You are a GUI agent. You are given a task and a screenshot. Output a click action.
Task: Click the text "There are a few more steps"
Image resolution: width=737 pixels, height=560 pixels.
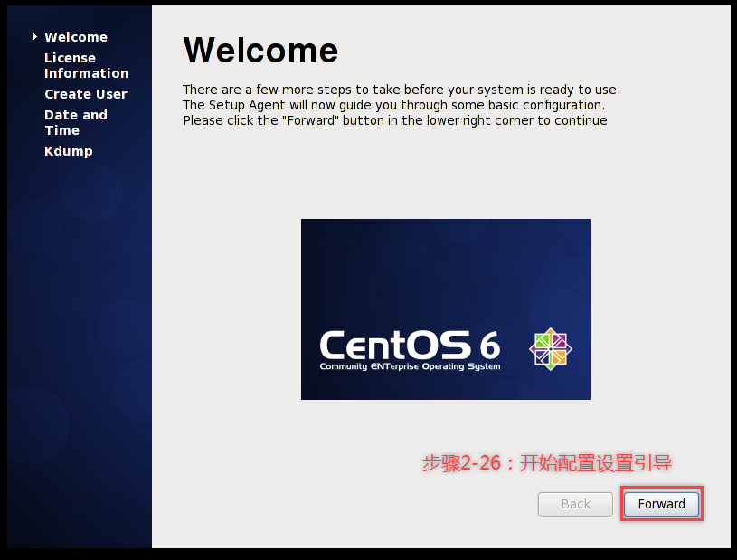[269, 90]
